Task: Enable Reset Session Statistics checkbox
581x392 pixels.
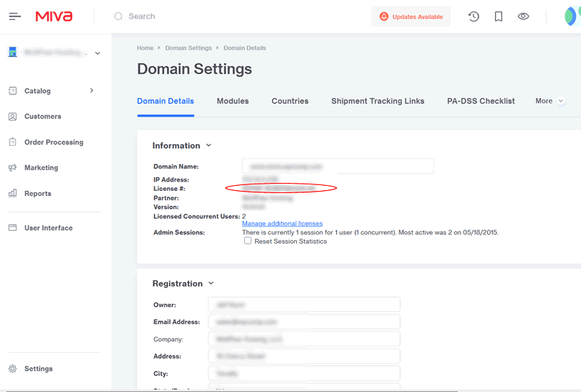Action: point(248,241)
